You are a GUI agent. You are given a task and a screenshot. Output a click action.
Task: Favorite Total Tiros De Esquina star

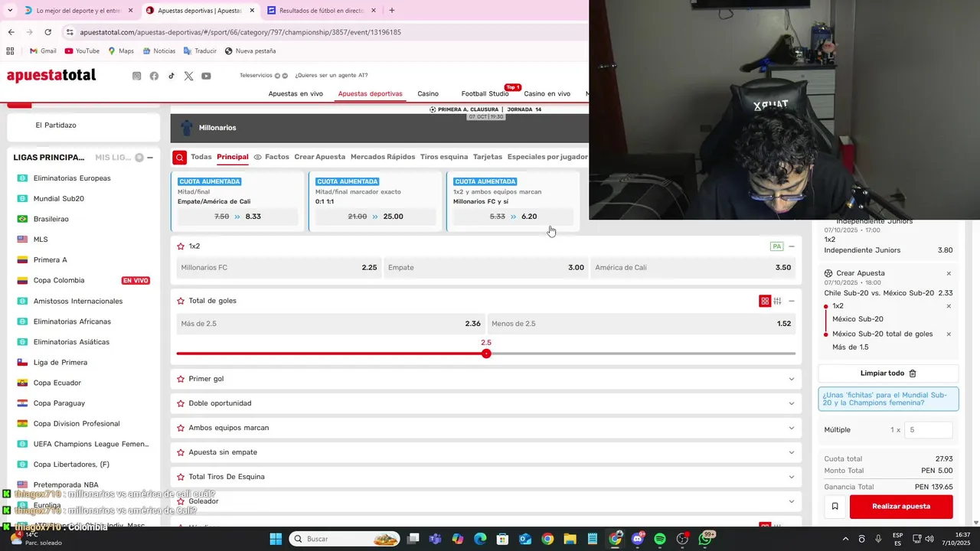(181, 477)
